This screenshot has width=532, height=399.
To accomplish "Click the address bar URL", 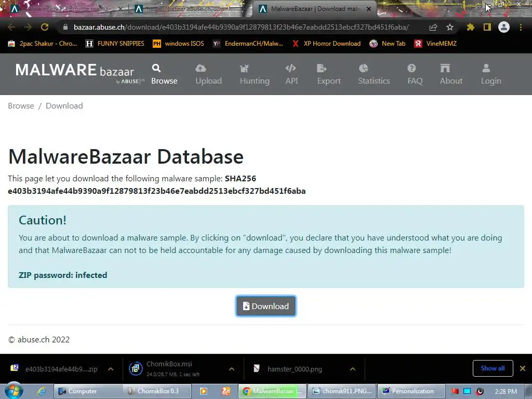I will pyautogui.click(x=241, y=27).
